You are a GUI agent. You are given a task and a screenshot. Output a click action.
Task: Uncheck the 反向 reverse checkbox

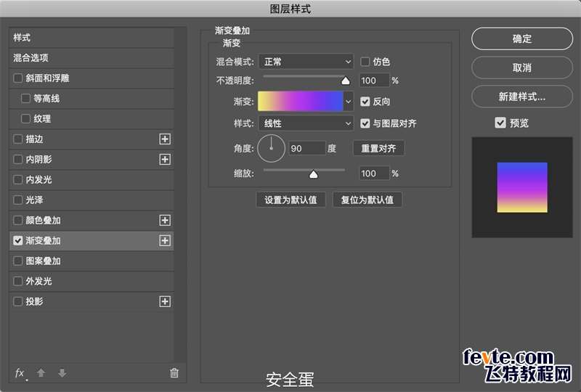[365, 102]
